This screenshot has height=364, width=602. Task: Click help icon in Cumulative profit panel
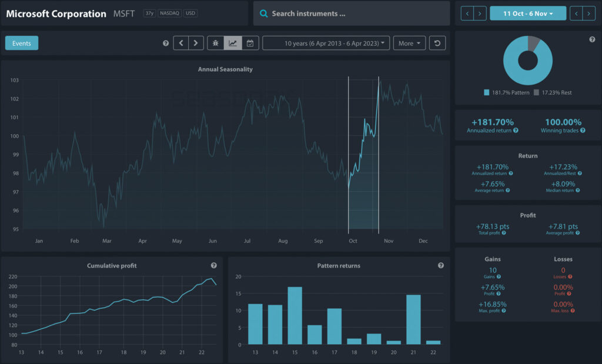(213, 266)
